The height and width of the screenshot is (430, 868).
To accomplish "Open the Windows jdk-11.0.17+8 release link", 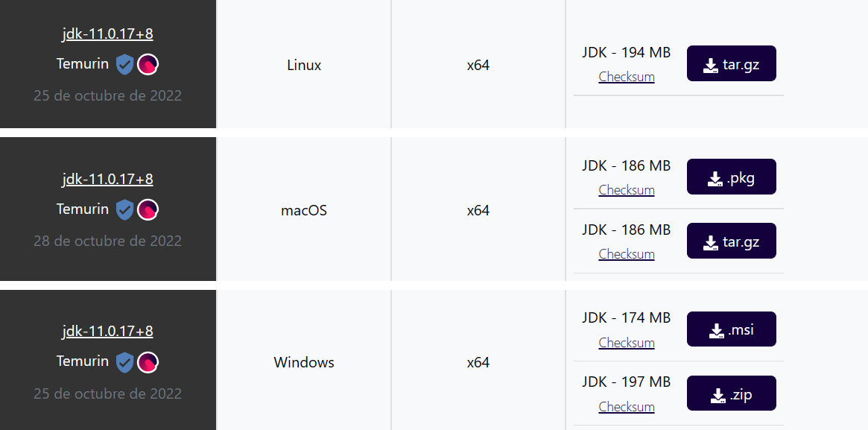I will [107, 331].
